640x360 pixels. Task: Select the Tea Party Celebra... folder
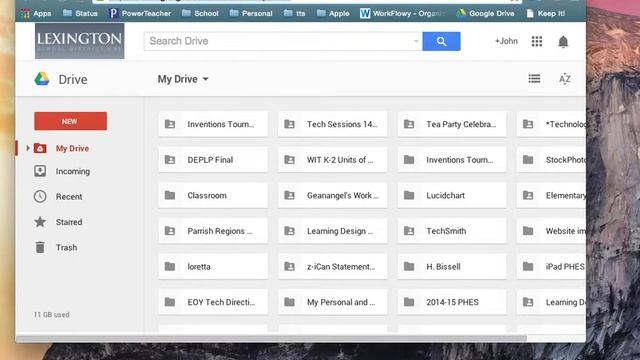(452, 124)
